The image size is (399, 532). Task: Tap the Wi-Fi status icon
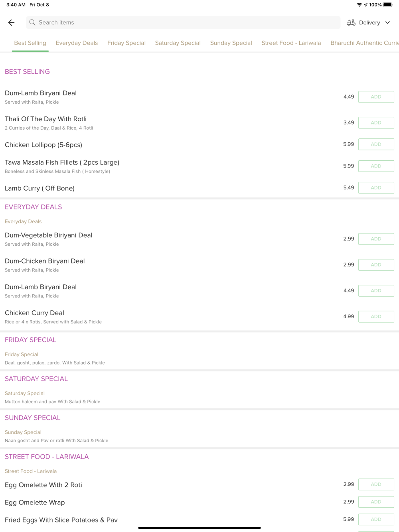click(x=359, y=5)
